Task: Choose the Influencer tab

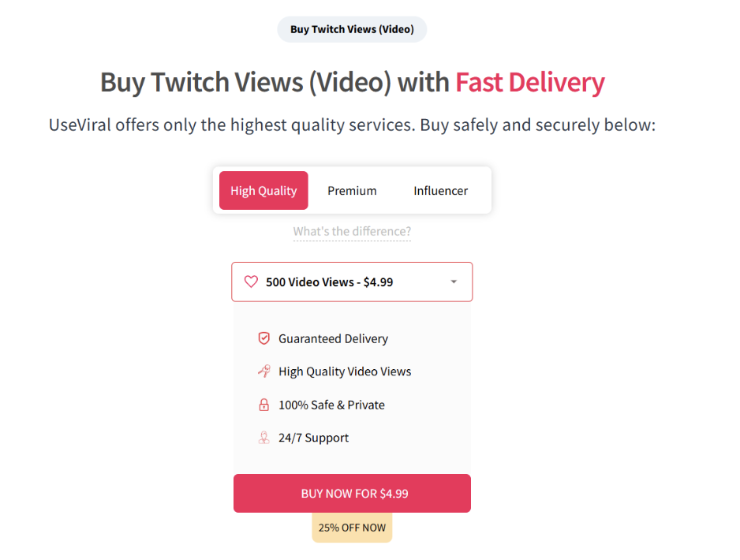Action: [x=440, y=191]
